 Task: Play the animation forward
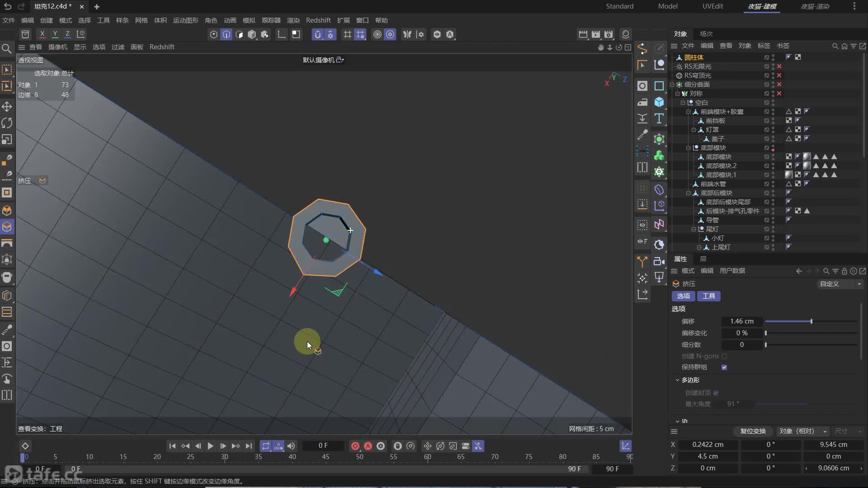(x=210, y=446)
